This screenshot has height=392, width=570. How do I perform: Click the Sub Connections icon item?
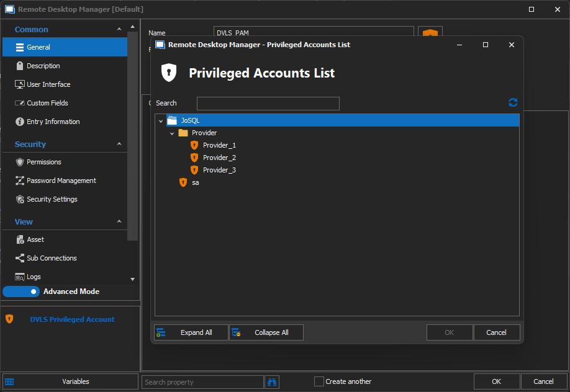pyautogui.click(x=20, y=258)
